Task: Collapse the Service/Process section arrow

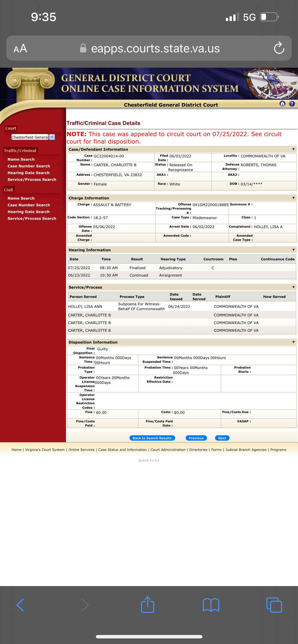Action: 294,287
